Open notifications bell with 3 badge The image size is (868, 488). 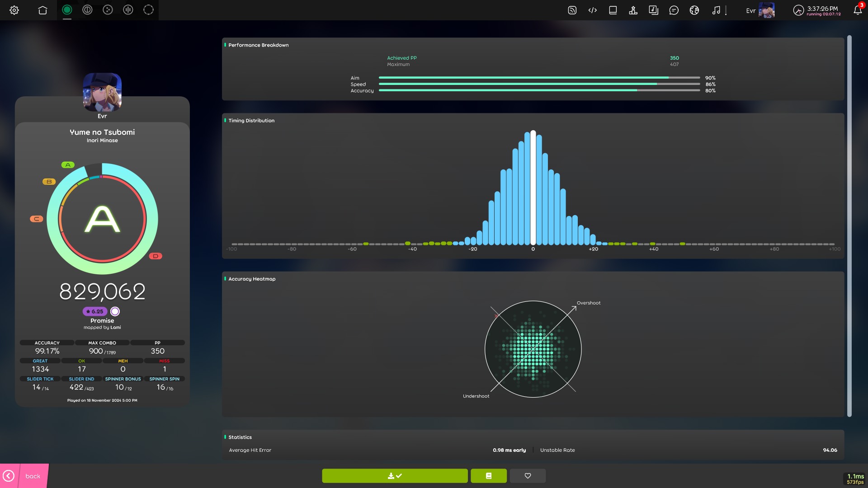(857, 10)
